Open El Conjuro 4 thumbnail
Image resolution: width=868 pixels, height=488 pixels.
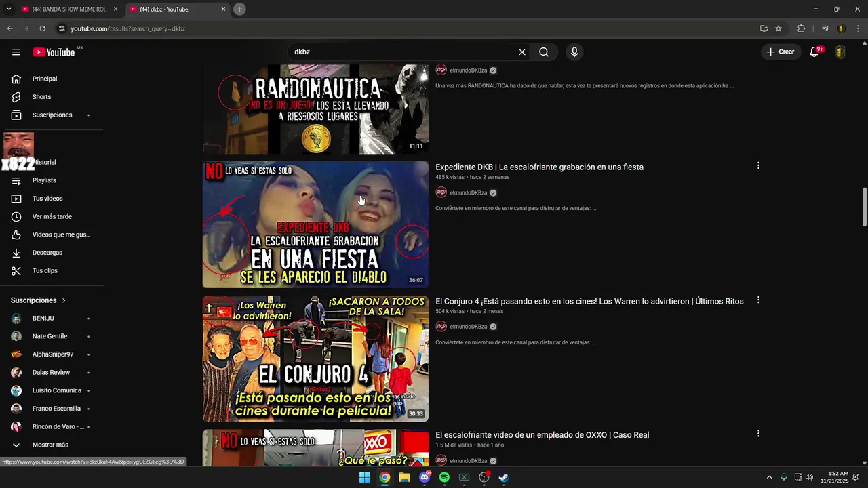(315, 359)
